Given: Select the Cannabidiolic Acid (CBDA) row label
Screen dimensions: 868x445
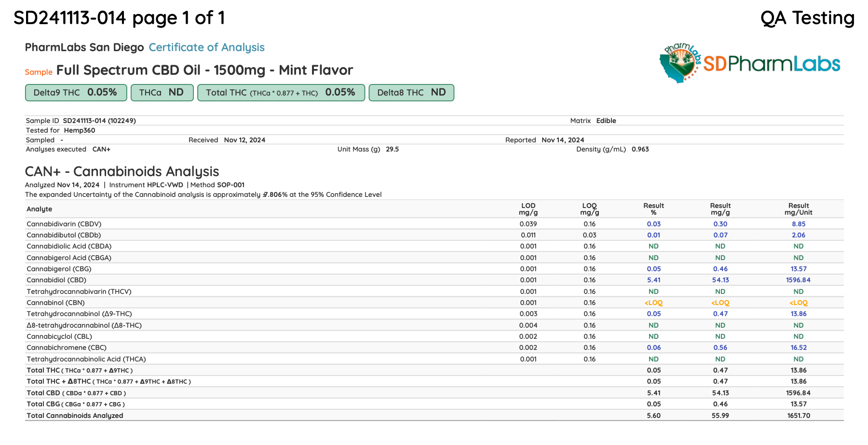Looking at the screenshot, I should click(69, 246).
